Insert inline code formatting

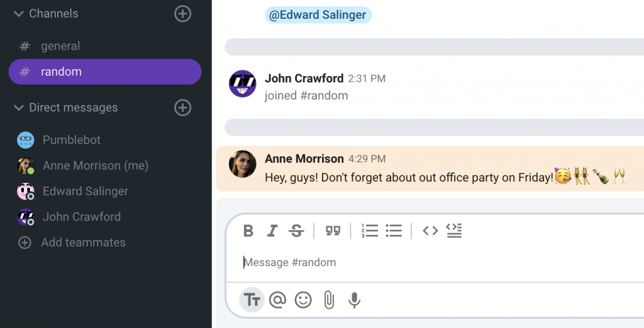[430, 231]
